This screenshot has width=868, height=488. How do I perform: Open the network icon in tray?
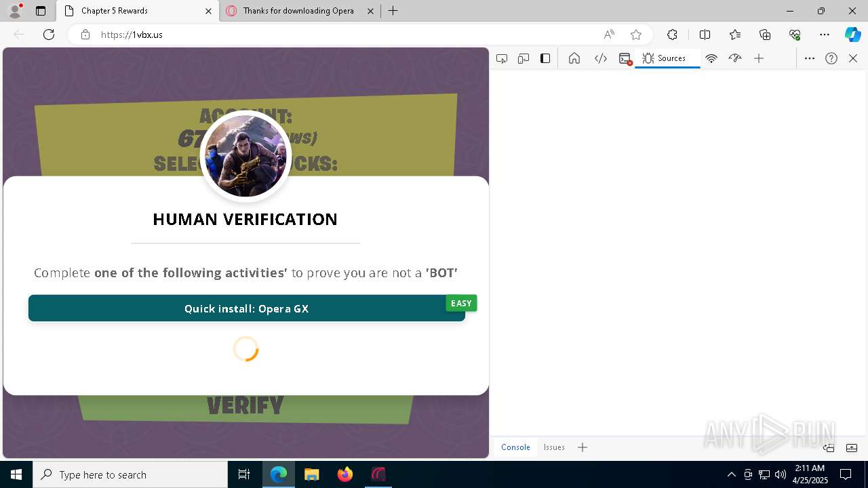[764, 474]
